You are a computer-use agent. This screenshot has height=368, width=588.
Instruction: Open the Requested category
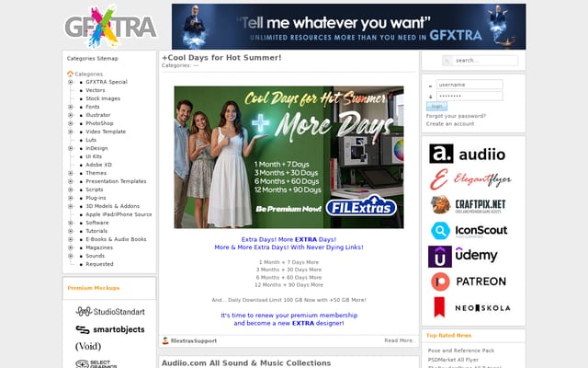(99, 264)
